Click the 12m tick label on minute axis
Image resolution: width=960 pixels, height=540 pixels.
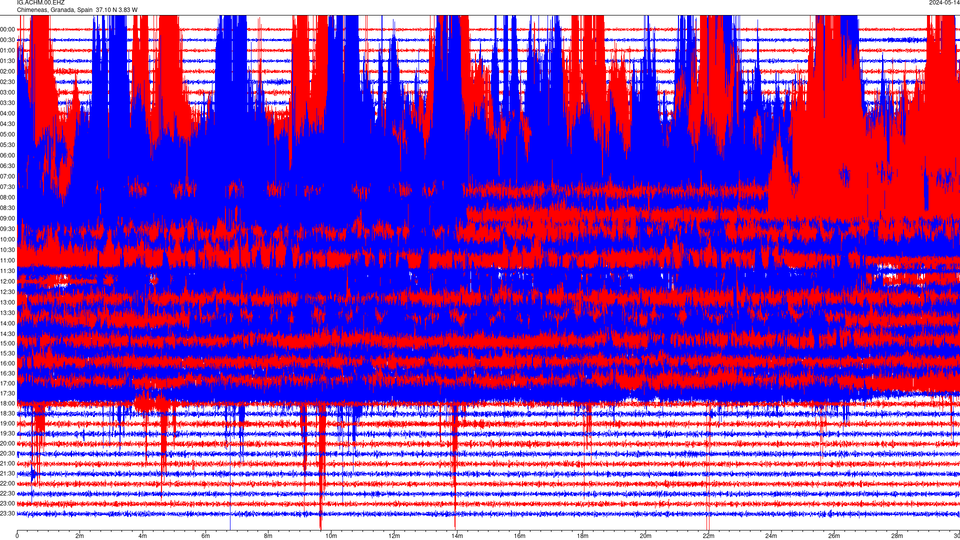[394, 536]
